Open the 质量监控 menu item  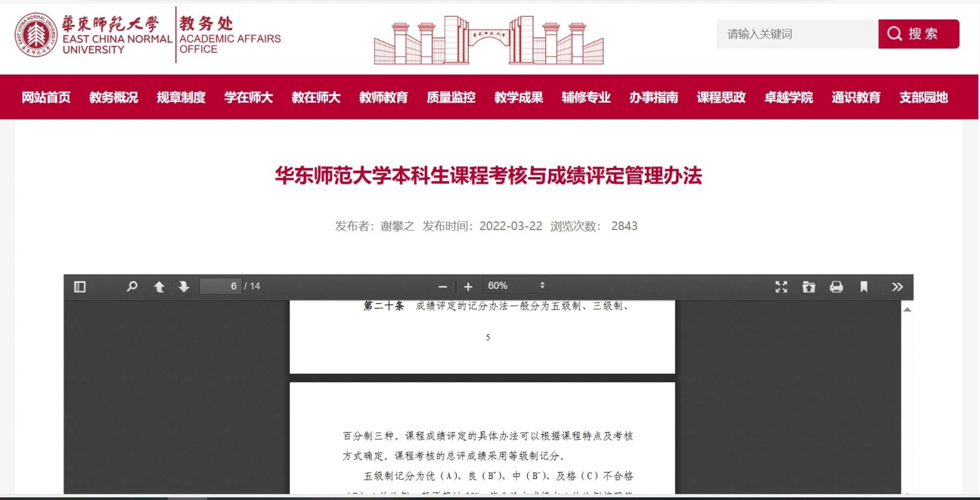451,97
